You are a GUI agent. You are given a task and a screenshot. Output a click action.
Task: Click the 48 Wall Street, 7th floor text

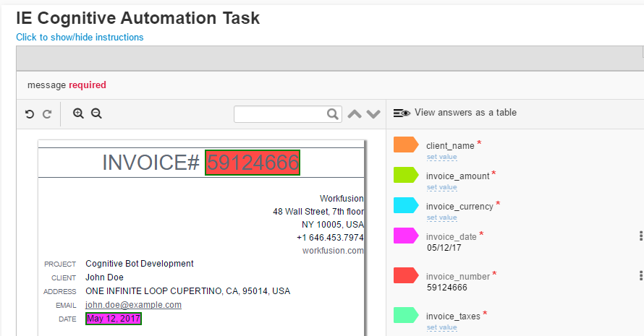tap(318, 212)
